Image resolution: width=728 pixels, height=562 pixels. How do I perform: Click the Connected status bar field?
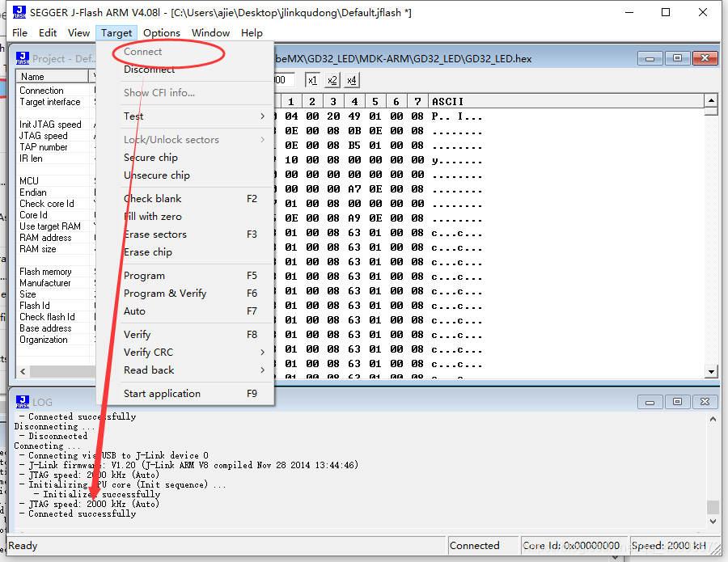(x=483, y=546)
